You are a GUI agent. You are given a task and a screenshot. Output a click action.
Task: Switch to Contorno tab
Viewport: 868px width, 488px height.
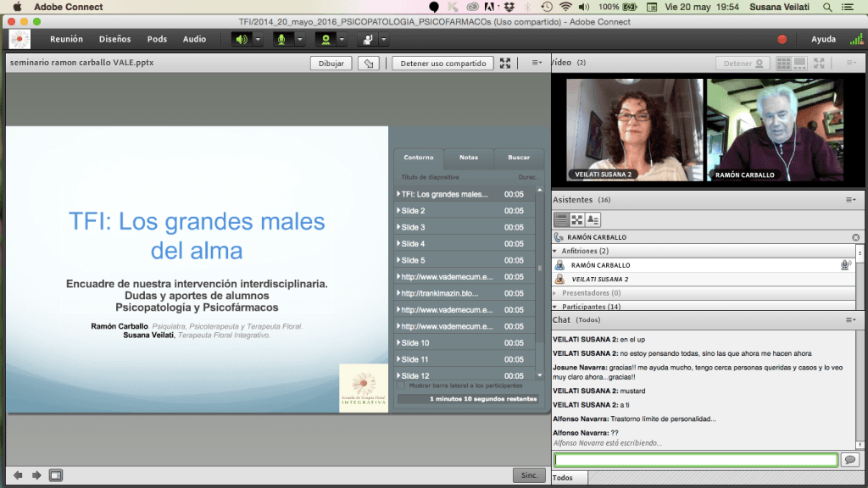click(419, 158)
